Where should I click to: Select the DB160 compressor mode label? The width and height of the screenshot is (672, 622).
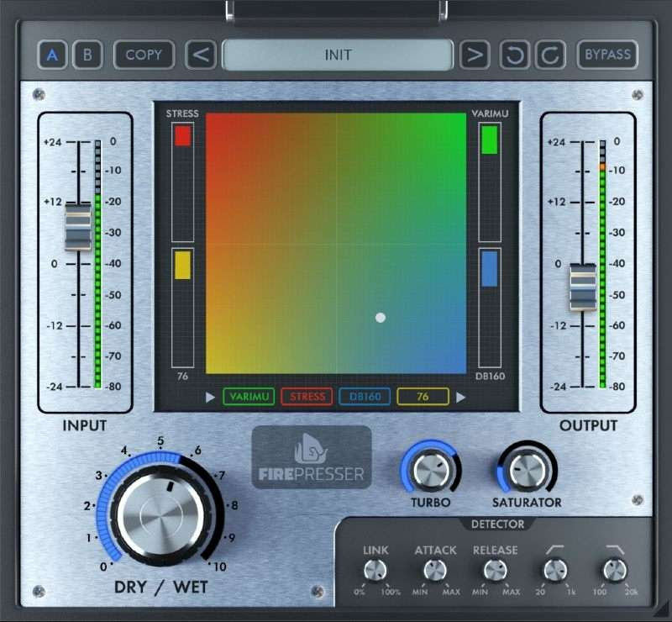click(365, 396)
